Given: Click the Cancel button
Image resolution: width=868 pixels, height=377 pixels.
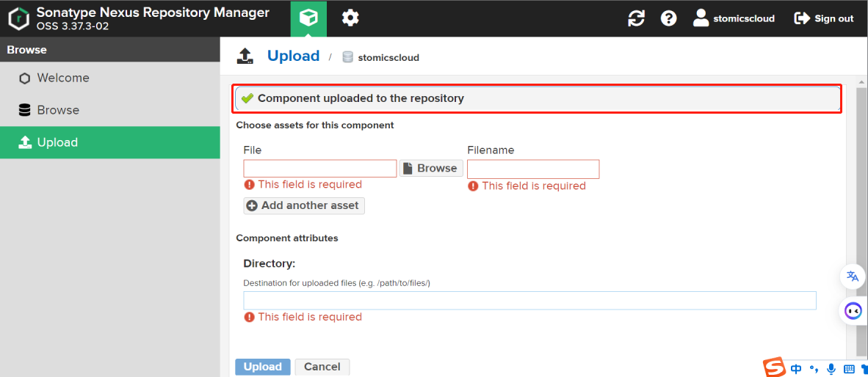Looking at the screenshot, I should click(x=322, y=367).
